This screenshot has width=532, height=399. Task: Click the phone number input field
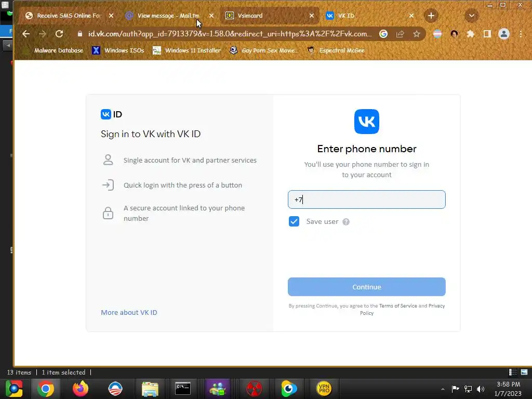(366, 199)
